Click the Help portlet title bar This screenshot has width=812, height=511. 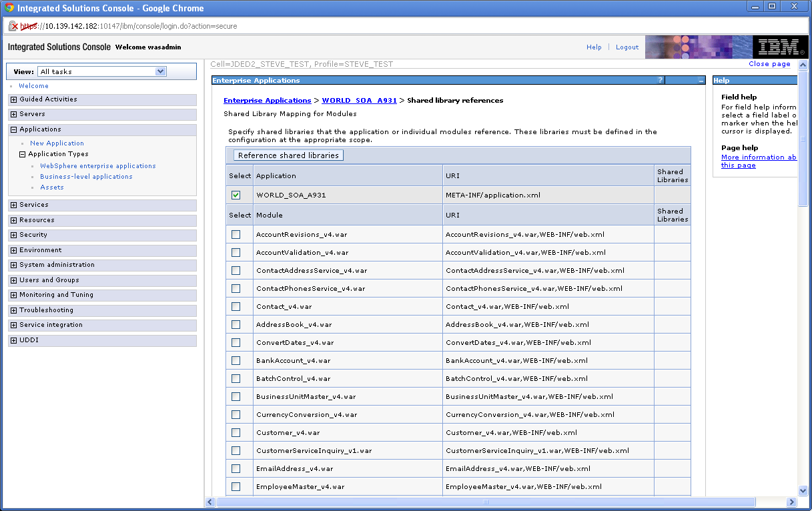tap(755, 80)
